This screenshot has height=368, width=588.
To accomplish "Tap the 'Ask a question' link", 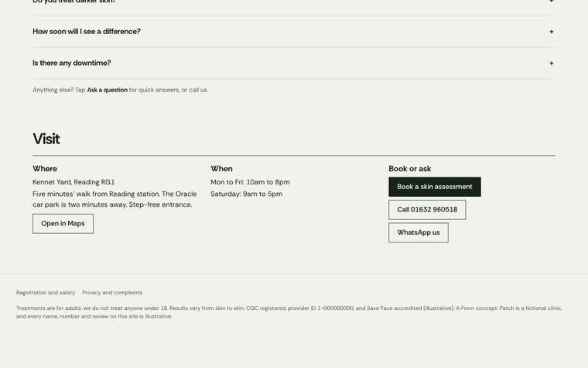I will 108,90.
